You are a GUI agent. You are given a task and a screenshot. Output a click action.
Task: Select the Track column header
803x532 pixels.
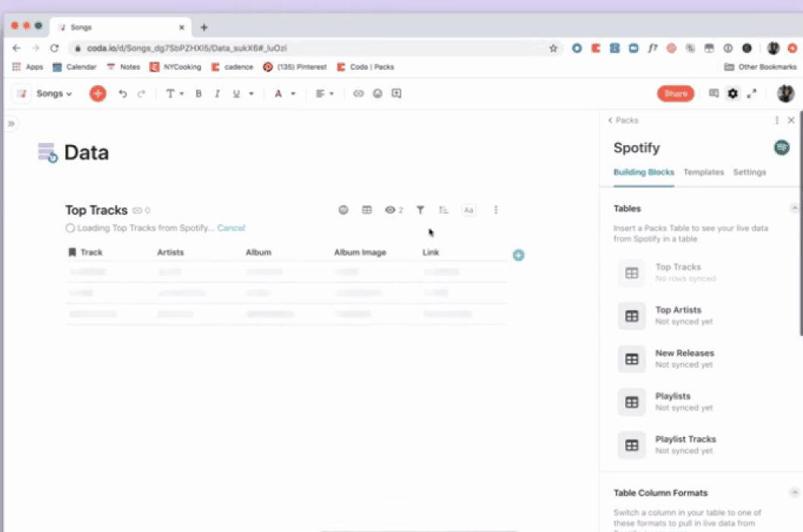[91, 252]
